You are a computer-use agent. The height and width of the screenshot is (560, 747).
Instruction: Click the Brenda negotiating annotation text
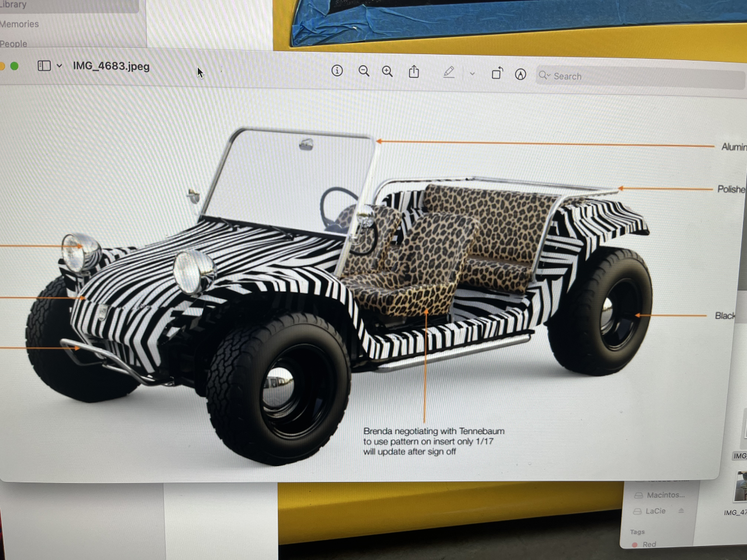click(x=434, y=441)
